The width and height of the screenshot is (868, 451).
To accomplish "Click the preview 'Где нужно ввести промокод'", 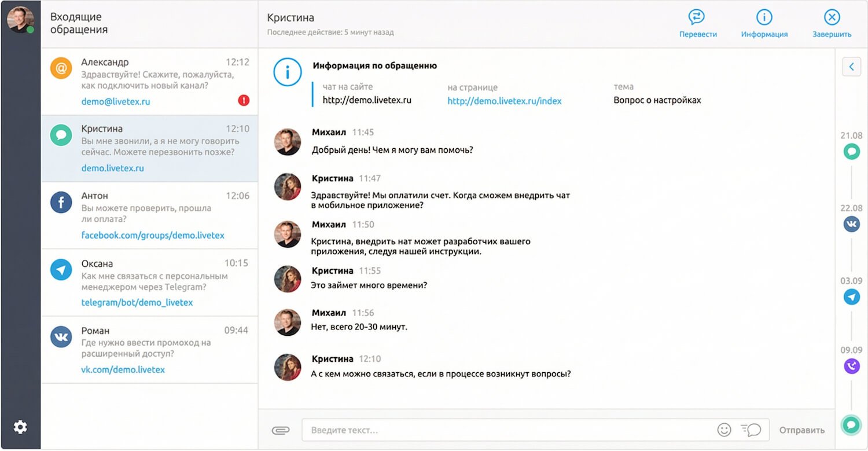I will click(x=146, y=348).
